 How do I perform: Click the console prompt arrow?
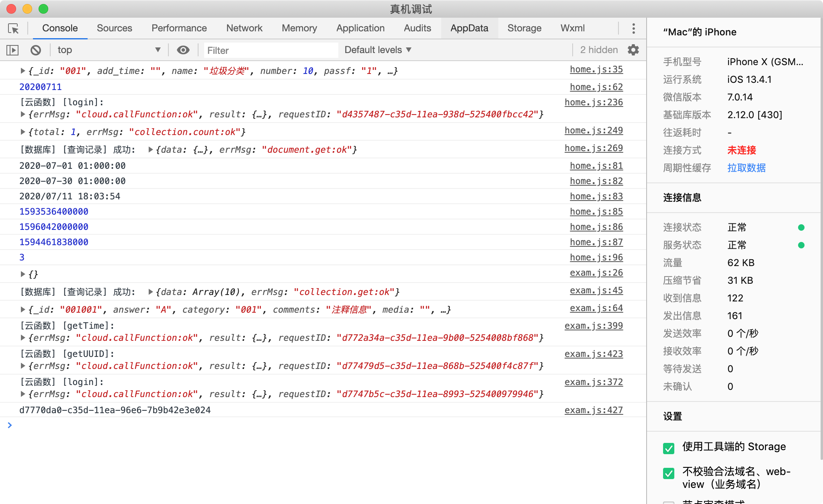[10, 425]
